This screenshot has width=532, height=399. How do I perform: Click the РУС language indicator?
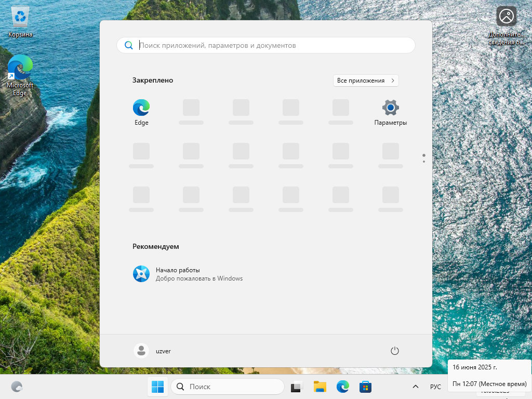[x=435, y=387]
